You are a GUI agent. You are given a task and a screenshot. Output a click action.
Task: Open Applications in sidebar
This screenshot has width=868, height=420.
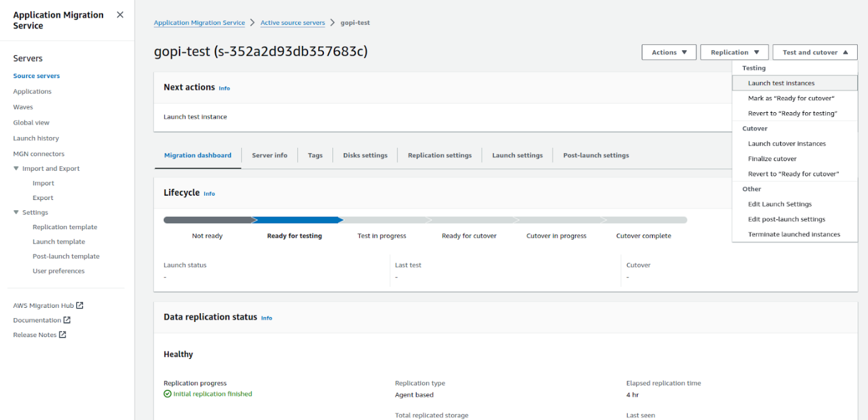(32, 92)
